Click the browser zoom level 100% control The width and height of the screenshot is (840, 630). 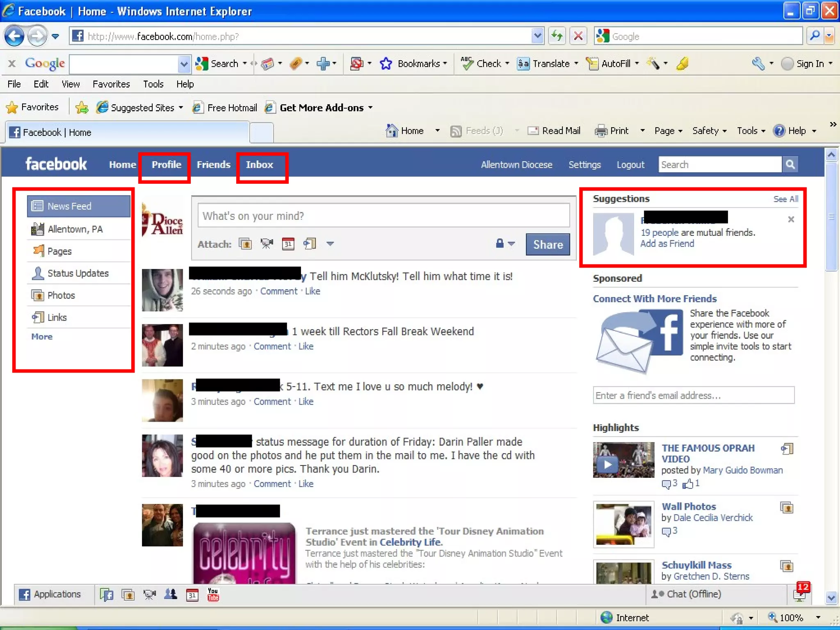click(791, 618)
